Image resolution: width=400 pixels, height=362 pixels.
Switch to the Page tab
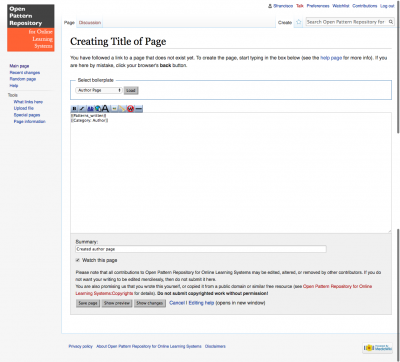coord(69,23)
